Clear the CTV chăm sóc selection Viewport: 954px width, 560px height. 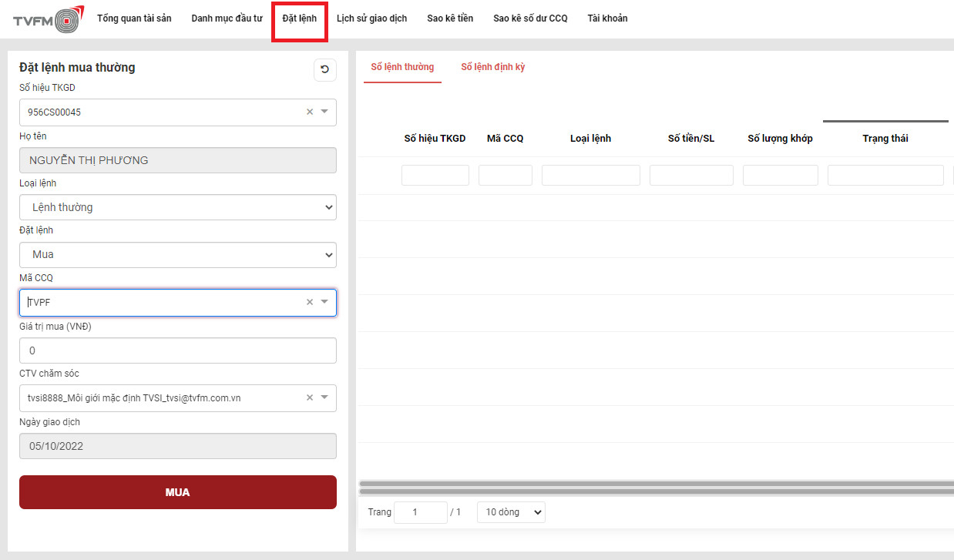pos(310,397)
